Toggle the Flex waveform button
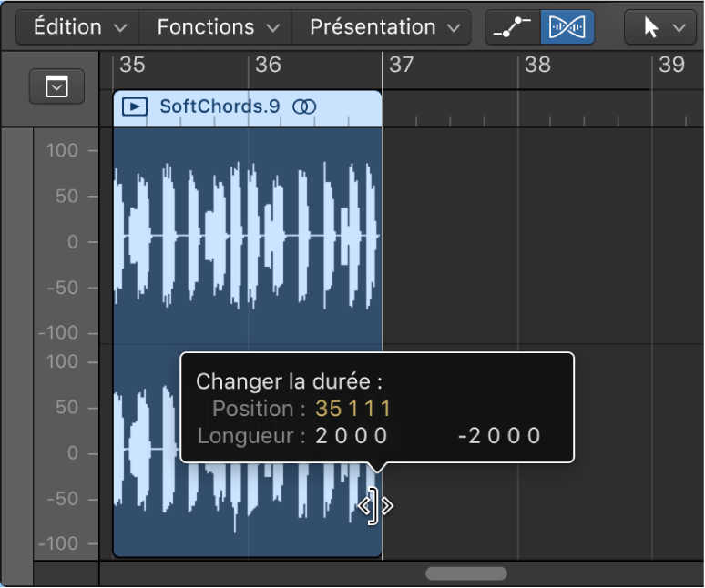 567,27
